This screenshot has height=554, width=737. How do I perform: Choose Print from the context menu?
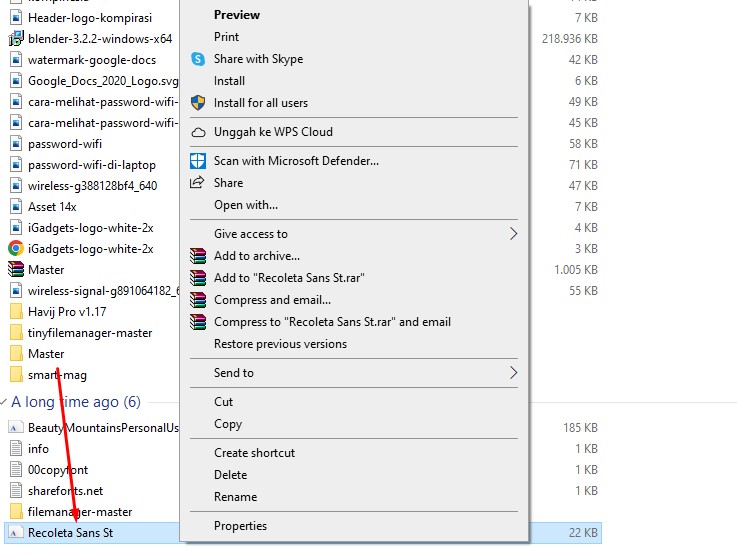tap(226, 37)
